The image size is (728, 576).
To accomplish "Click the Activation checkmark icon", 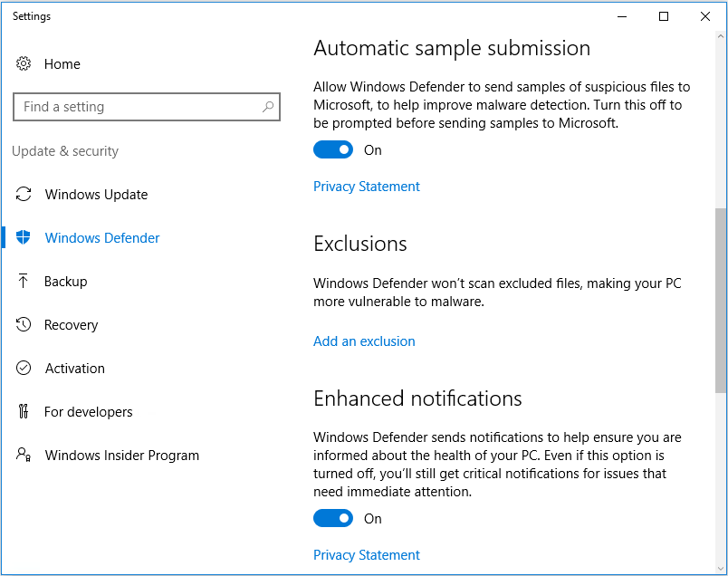I will click(24, 369).
